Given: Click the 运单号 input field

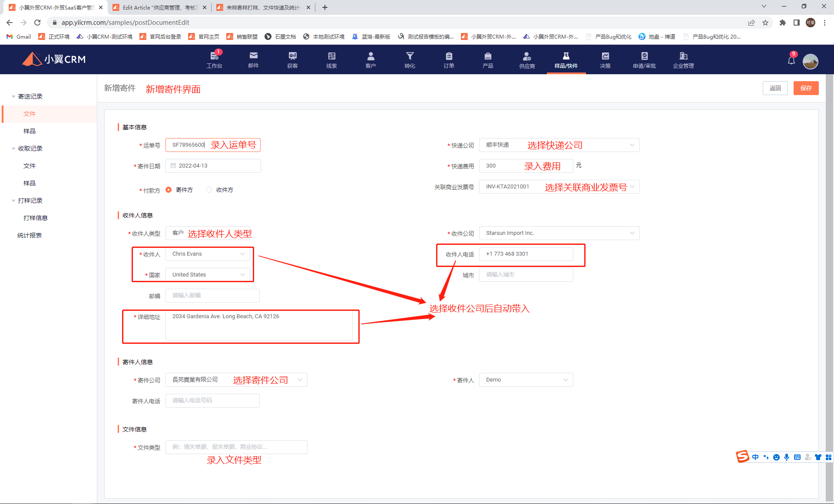Looking at the screenshot, I should [x=213, y=145].
